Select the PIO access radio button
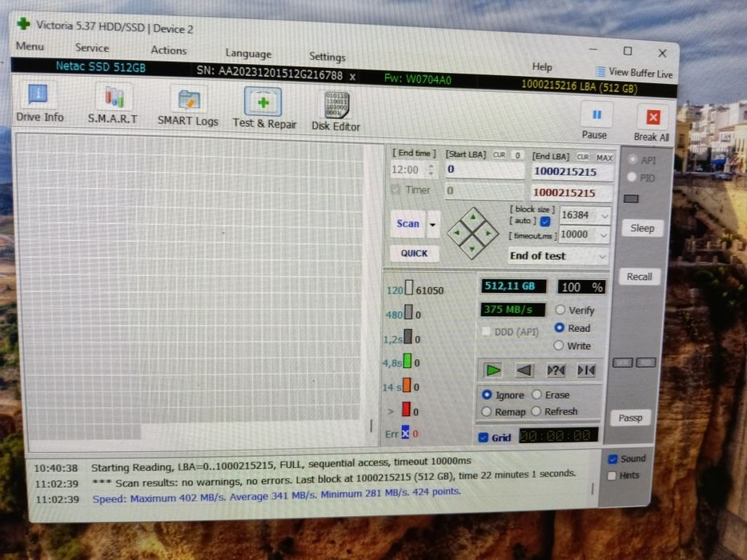The image size is (747, 560). coord(632,177)
